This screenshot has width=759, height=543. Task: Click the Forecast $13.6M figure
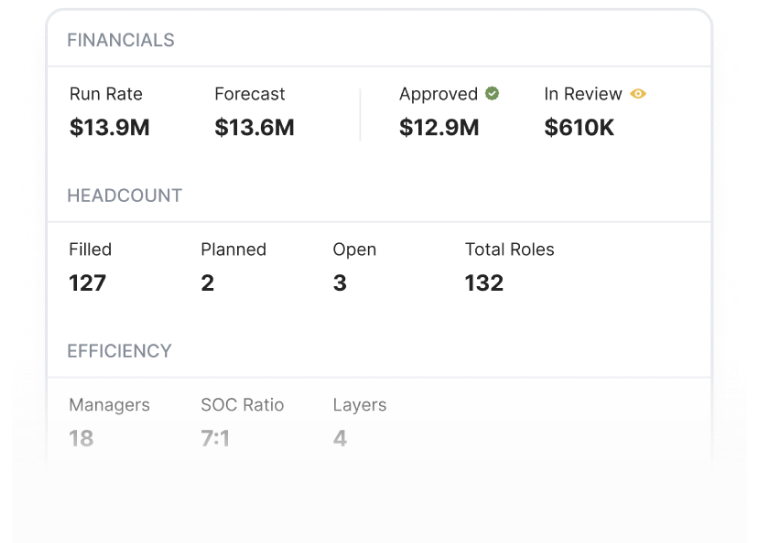(x=254, y=127)
